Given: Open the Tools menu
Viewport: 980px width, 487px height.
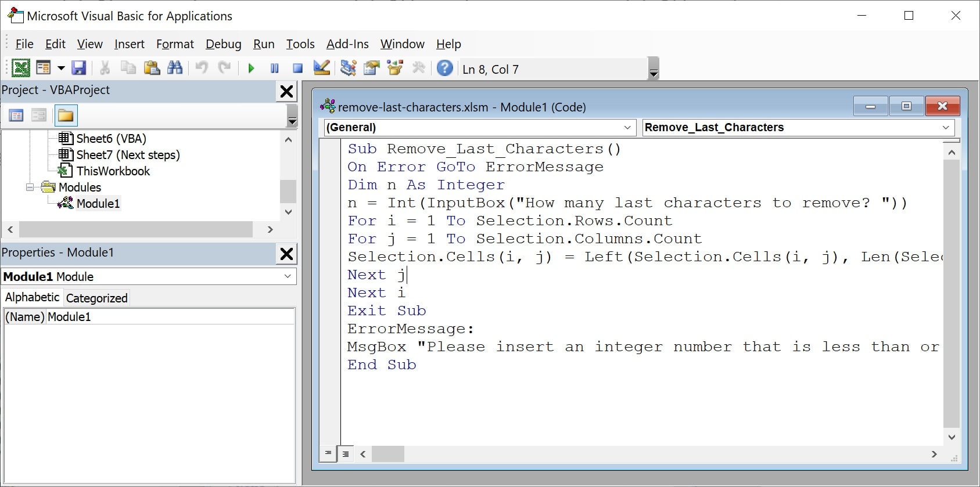Looking at the screenshot, I should click(300, 44).
